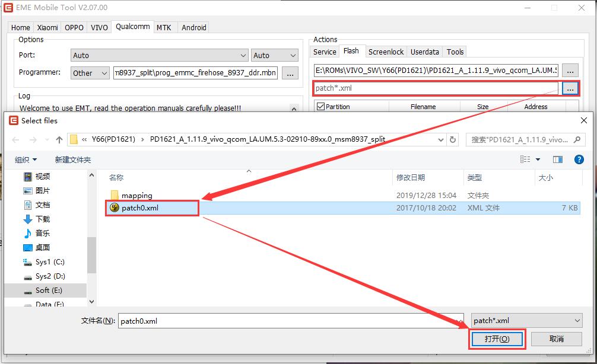Click Y66(PD1621) in the breadcrumb
This screenshot has height=364, width=597.
[113, 139]
